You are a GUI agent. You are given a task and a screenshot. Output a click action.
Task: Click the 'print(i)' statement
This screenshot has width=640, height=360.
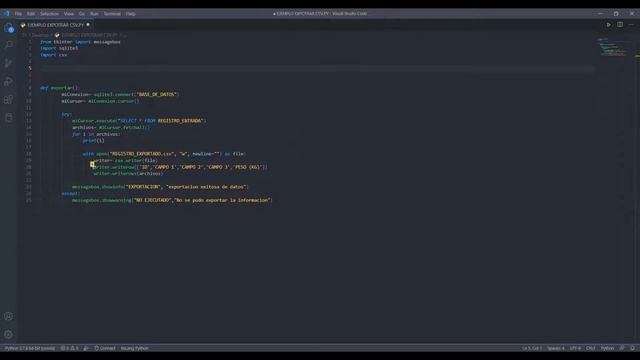(93, 140)
